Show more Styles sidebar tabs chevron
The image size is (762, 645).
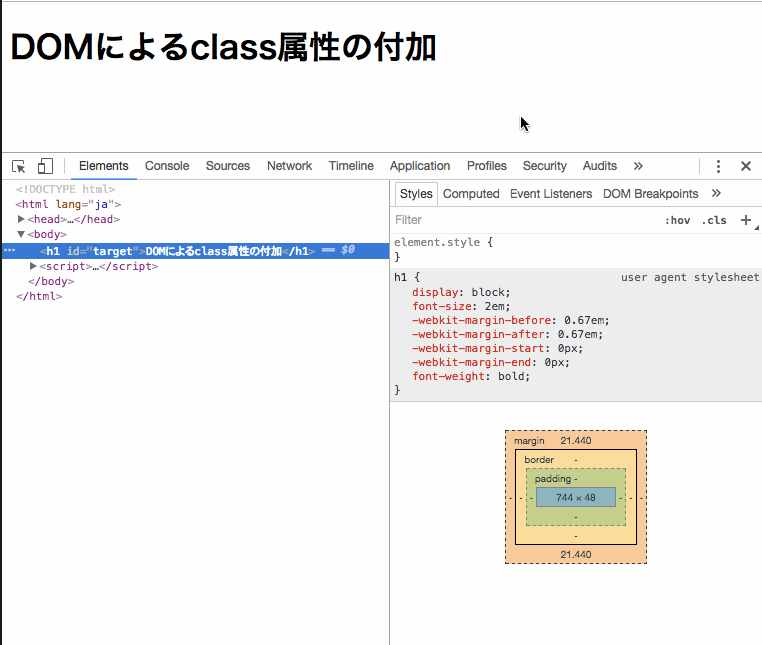pyautogui.click(x=716, y=194)
